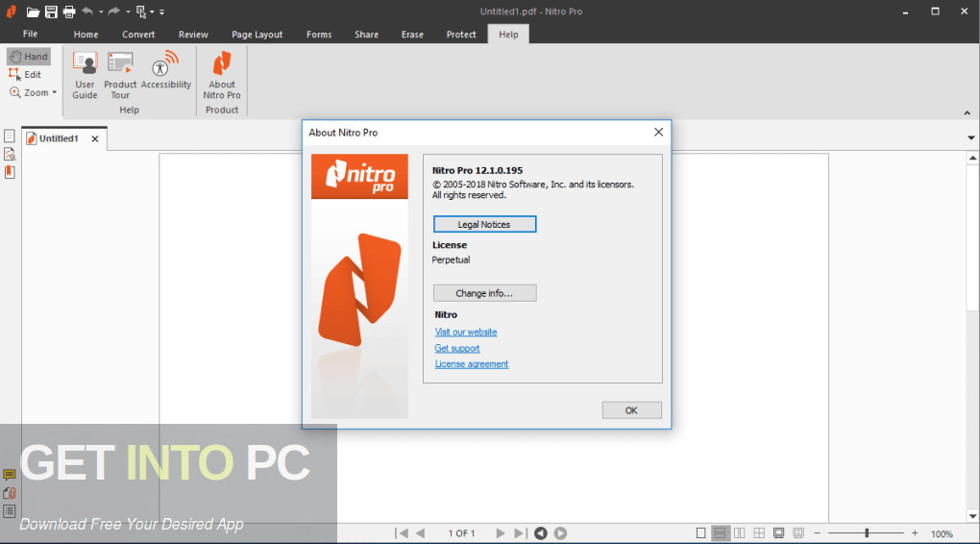Open the bottom-most sidebar list pane icon
The width and height of the screenshot is (980, 544).
click(x=10, y=511)
